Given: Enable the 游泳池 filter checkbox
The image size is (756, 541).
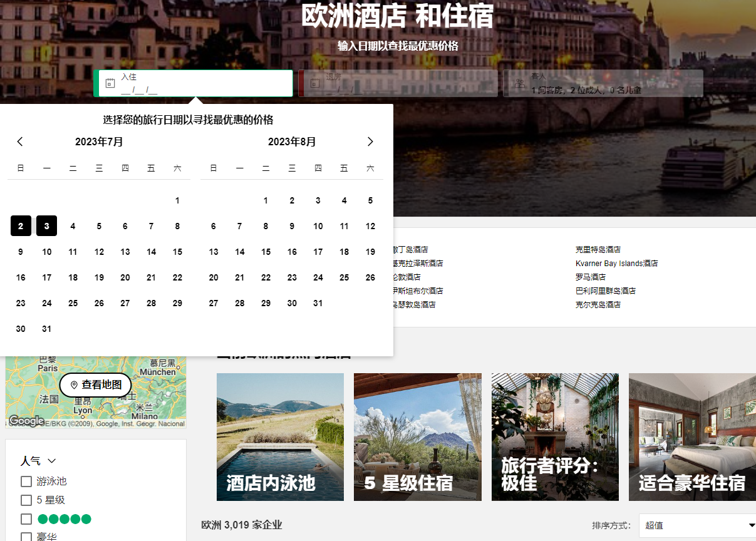Looking at the screenshot, I should (26, 482).
